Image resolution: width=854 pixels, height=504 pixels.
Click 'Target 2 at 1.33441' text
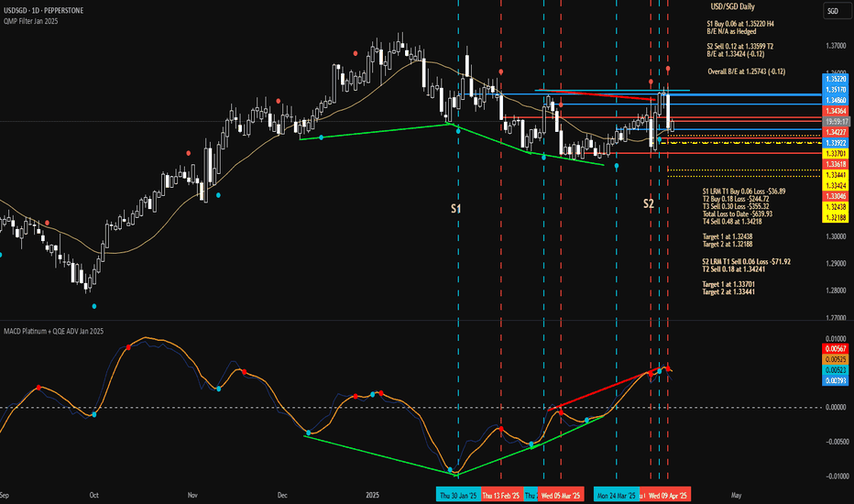click(x=728, y=292)
